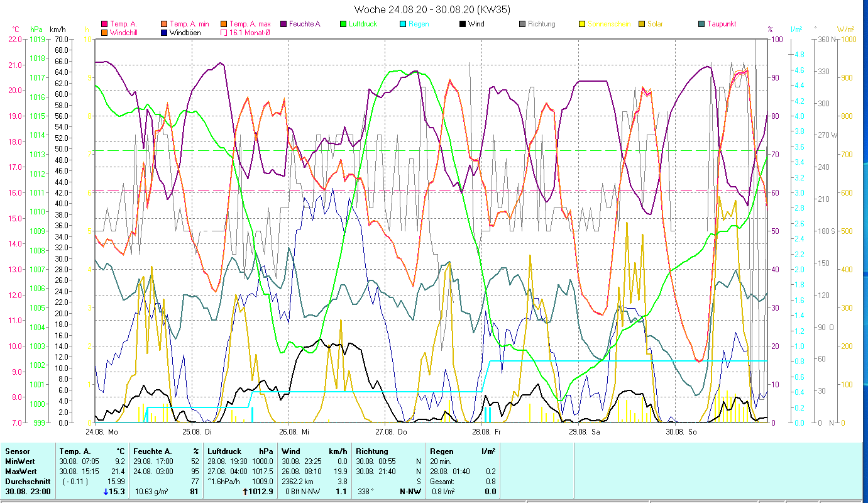Select the green Luftdruck legend swatch
868x503 pixels.
tap(343, 24)
